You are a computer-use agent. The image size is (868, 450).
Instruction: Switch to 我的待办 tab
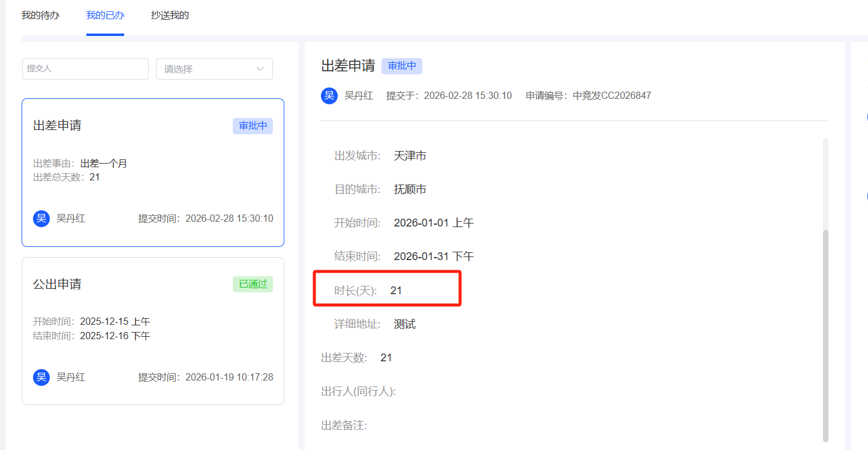click(41, 15)
